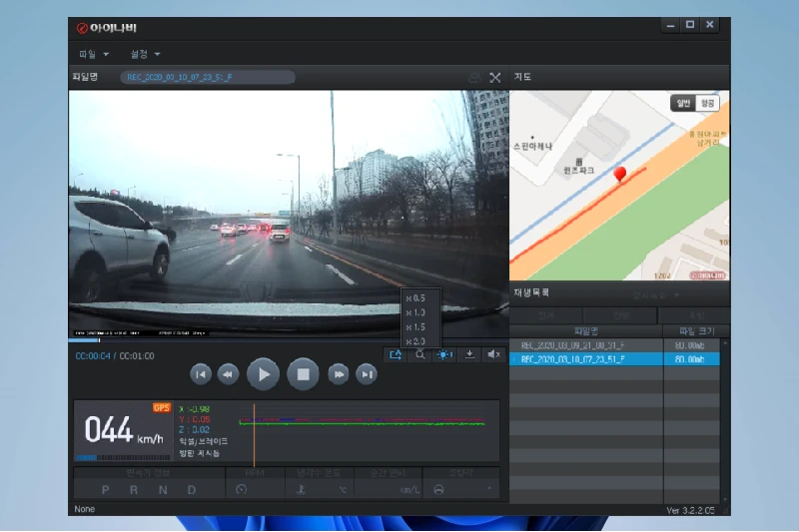Click the magnifier zoom icon
This screenshot has height=532, width=799.
419,355
